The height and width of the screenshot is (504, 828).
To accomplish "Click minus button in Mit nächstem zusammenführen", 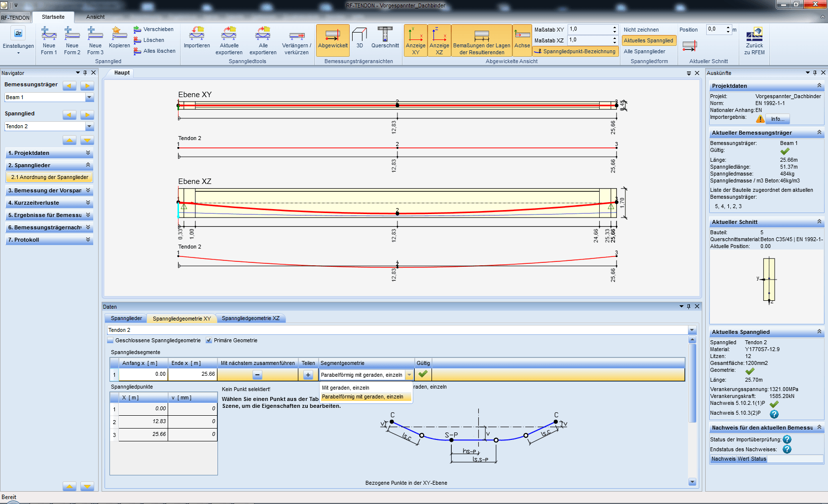I will coord(257,375).
